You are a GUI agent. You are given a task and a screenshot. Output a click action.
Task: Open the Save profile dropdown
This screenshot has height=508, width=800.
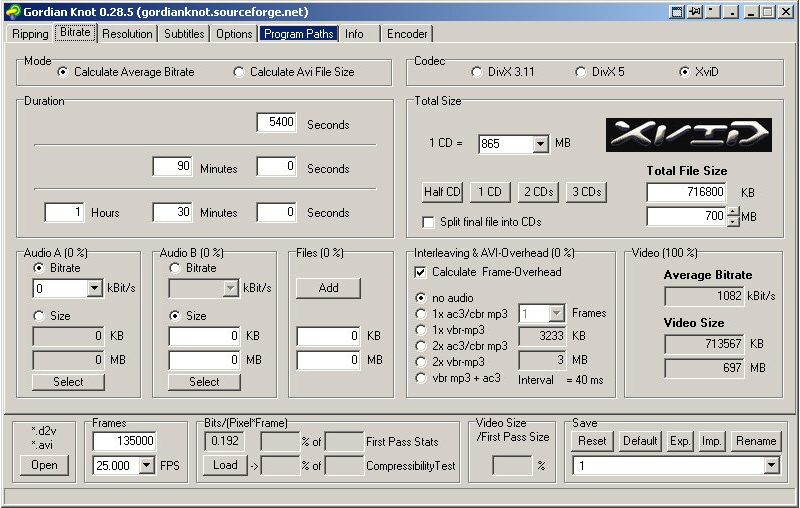[x=771, y=465]
